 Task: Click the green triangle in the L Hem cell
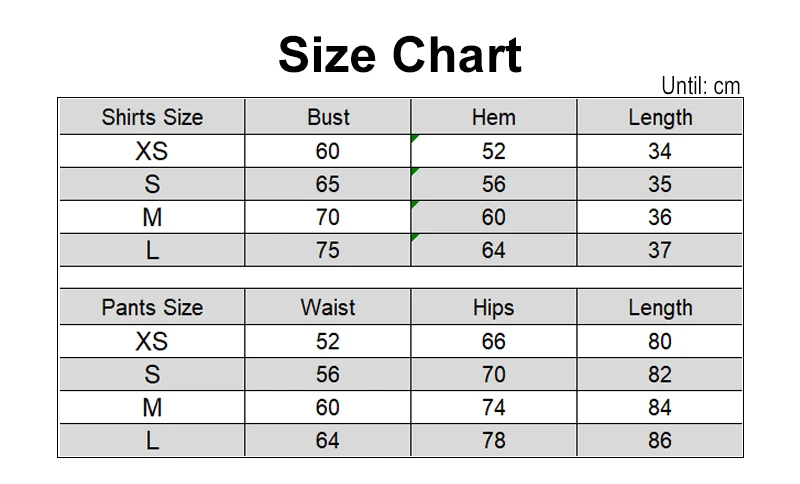pos(414,237)
